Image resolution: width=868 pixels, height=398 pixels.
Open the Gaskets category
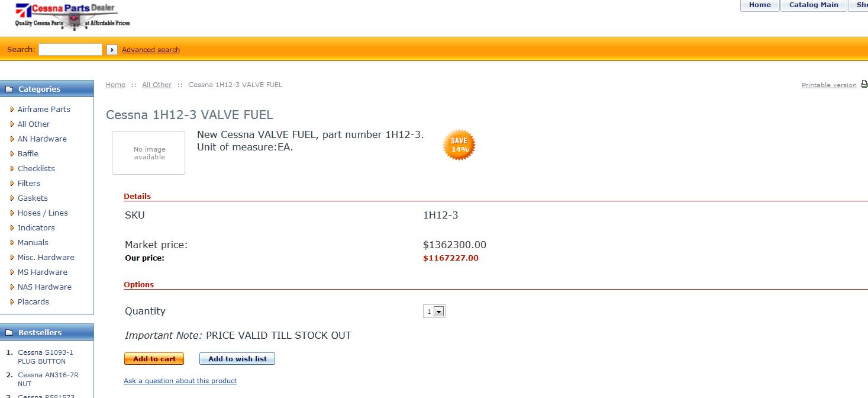[x=33, y=198]
